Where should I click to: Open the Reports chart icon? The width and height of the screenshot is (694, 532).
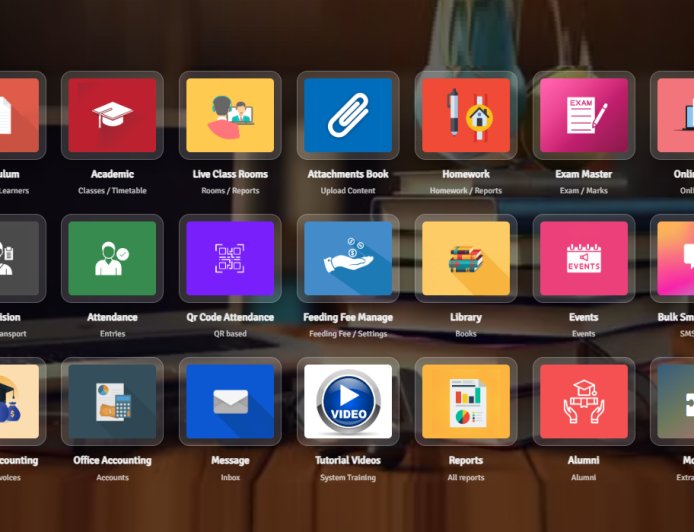[x=466, y=401]
